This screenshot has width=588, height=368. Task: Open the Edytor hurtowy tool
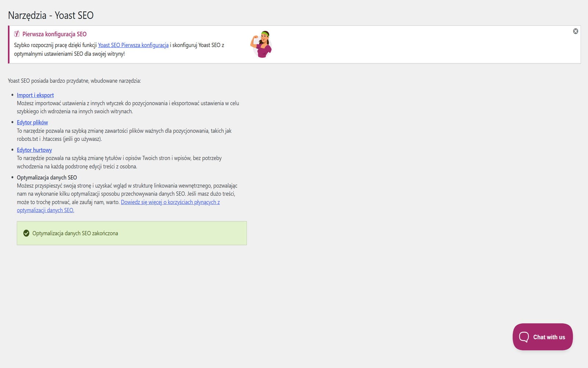pos(34,150)
